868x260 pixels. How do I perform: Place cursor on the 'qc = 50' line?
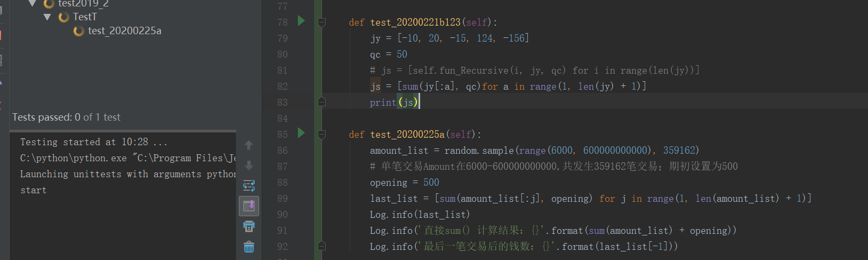(389, 54)
